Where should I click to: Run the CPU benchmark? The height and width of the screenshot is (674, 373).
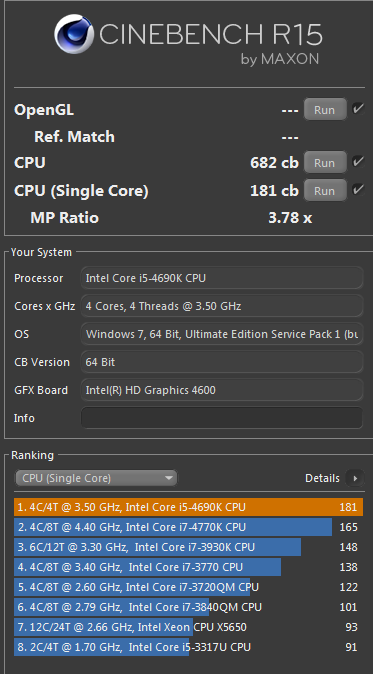coord(325,162)
